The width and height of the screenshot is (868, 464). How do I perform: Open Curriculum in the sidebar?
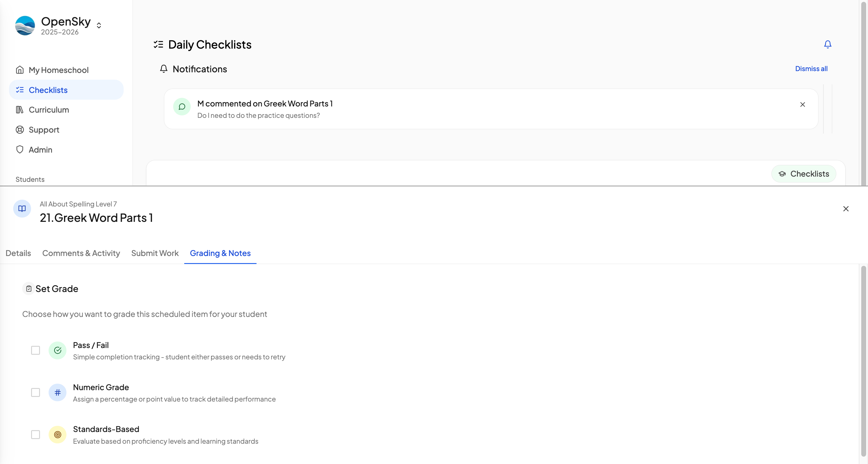tap(49, 110)
